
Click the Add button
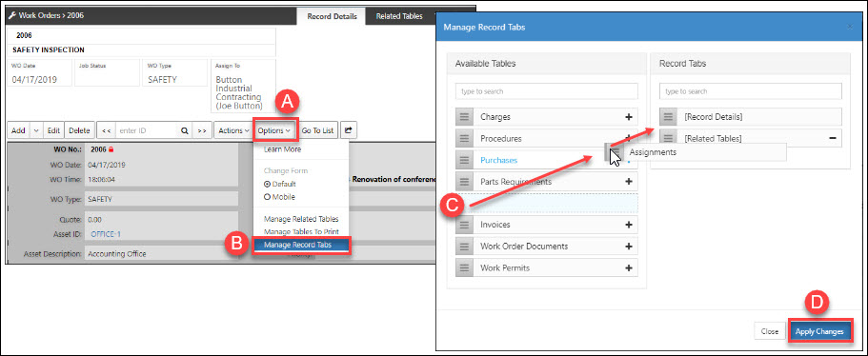coord(18,130)
